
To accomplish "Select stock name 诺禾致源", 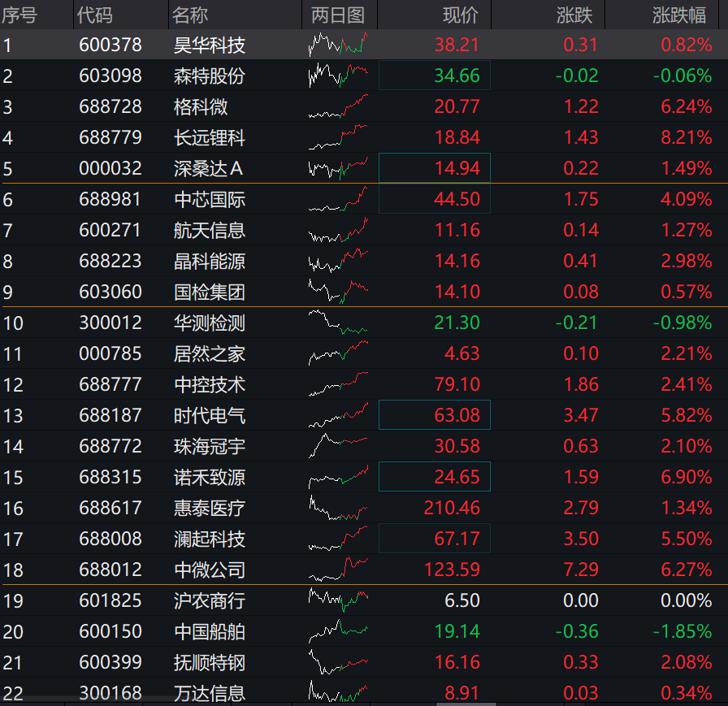I will (x=210, y=477).
